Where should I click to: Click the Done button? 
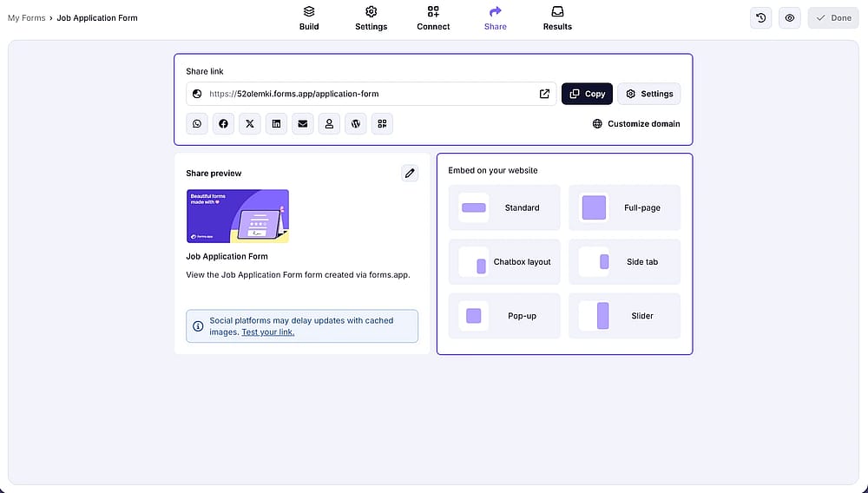tap(833, 17)
